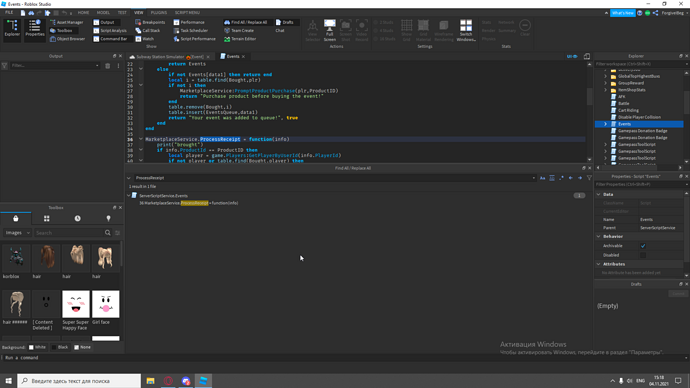Toggle the Drafts window from ribbon

tap(285, 22)
